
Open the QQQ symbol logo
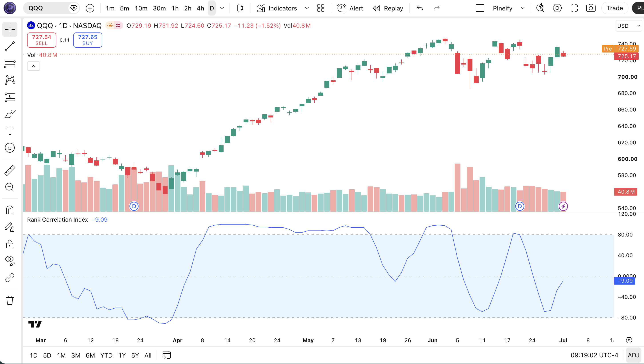coord(31,26)
